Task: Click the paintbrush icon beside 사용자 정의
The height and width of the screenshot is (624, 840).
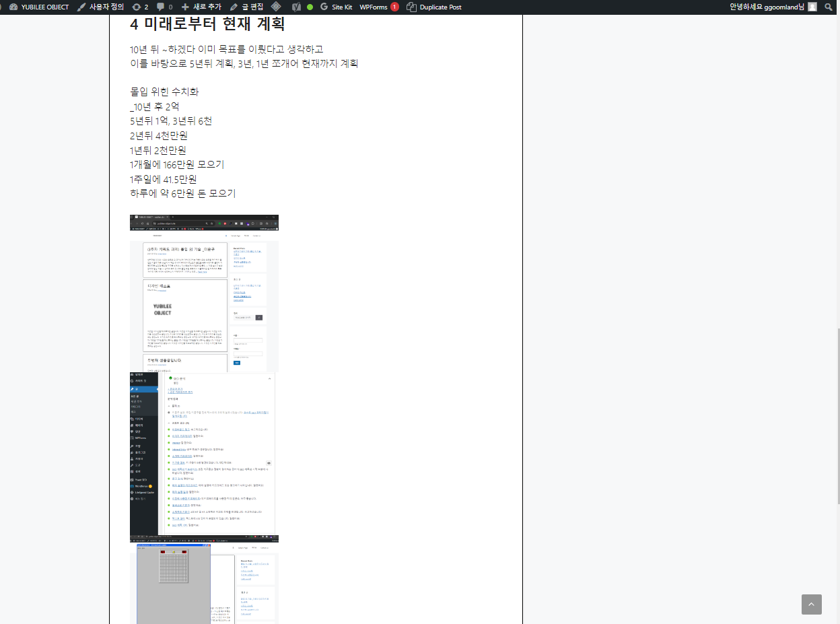Action: tap(81, 7)
